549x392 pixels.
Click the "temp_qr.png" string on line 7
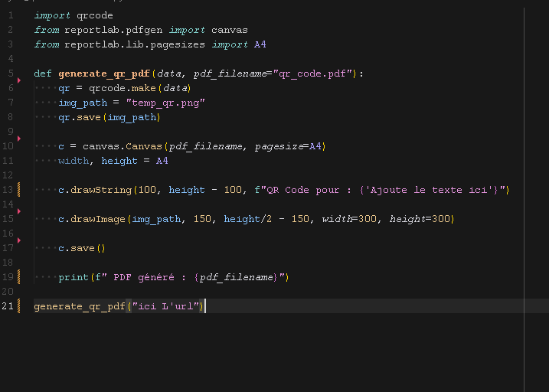pyautogui.click(x=165, y=103)
